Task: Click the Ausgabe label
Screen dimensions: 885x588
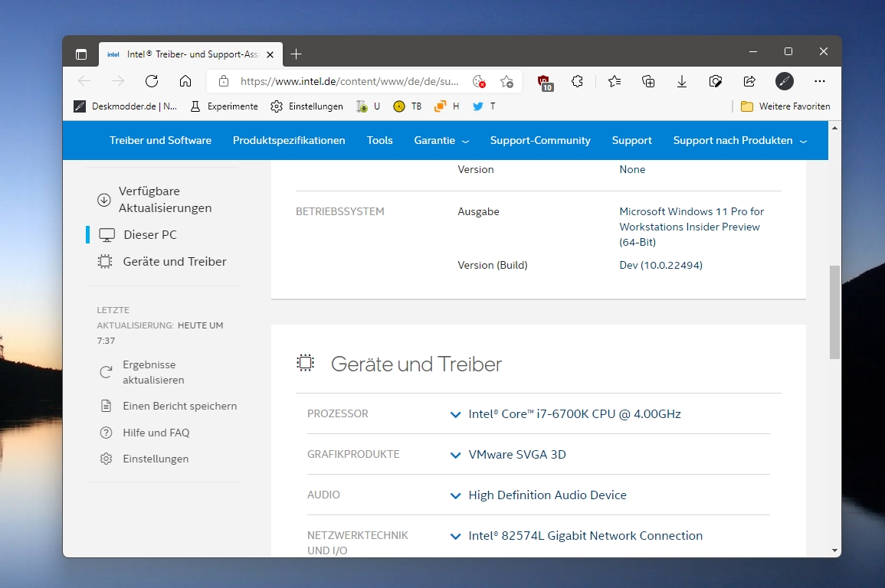Action: [x=478, y=211]
